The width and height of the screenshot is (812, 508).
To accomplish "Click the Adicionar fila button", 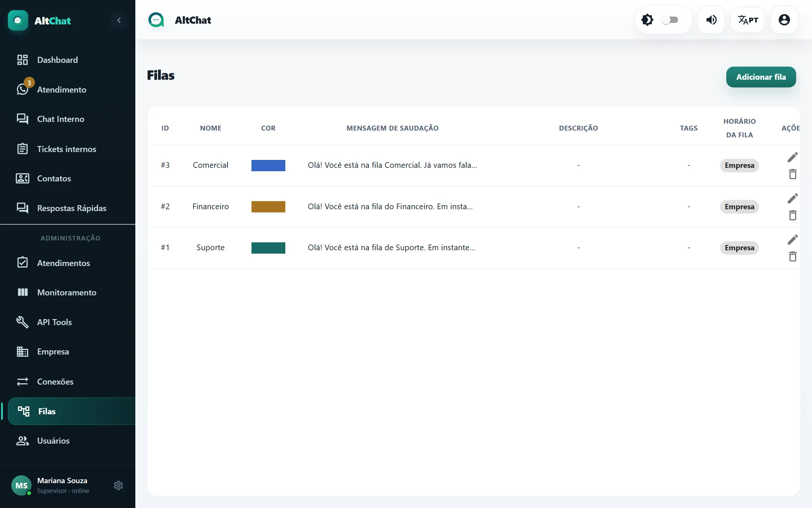I will (761, 77).
